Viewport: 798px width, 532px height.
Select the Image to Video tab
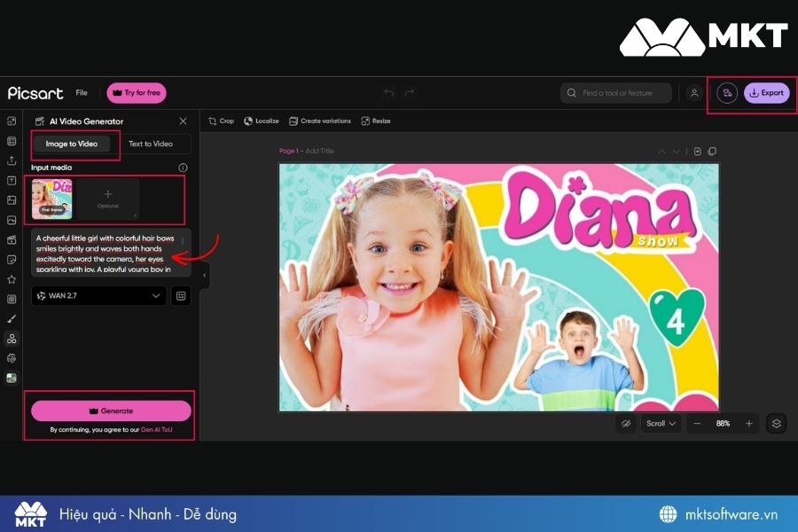74,144
